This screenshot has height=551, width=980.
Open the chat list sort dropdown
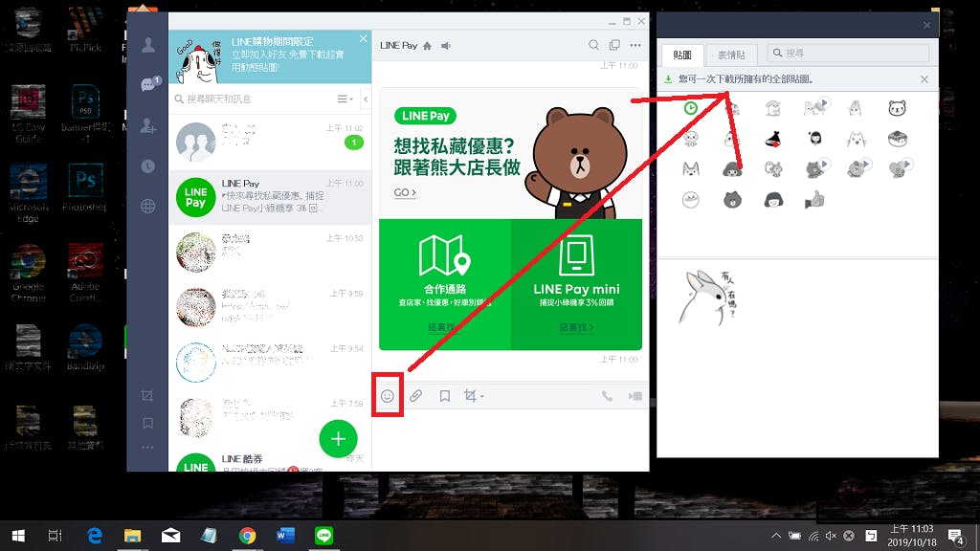point(345,99)
